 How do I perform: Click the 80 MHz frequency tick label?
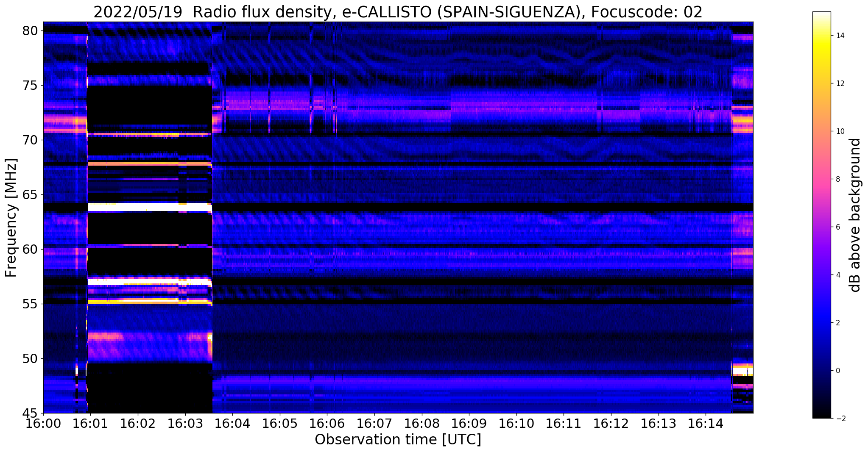pyautogui.click(x=31, y=31)
